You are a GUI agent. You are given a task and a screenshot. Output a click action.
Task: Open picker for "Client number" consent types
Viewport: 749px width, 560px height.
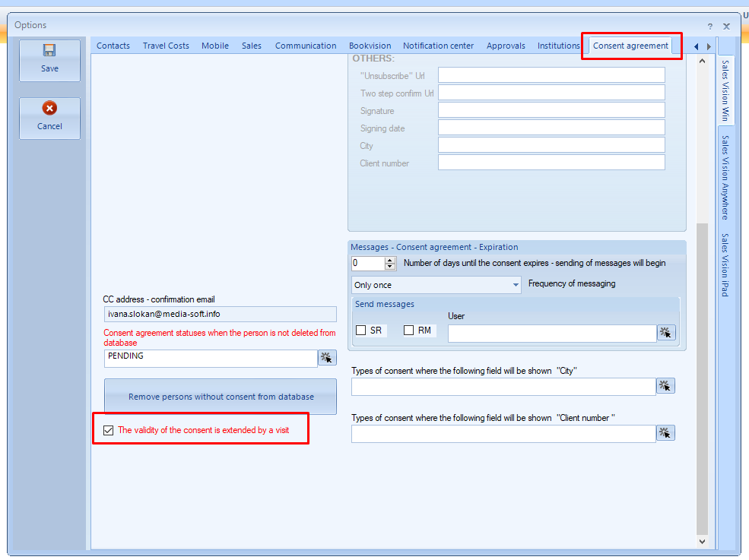(x=665, y=433)
